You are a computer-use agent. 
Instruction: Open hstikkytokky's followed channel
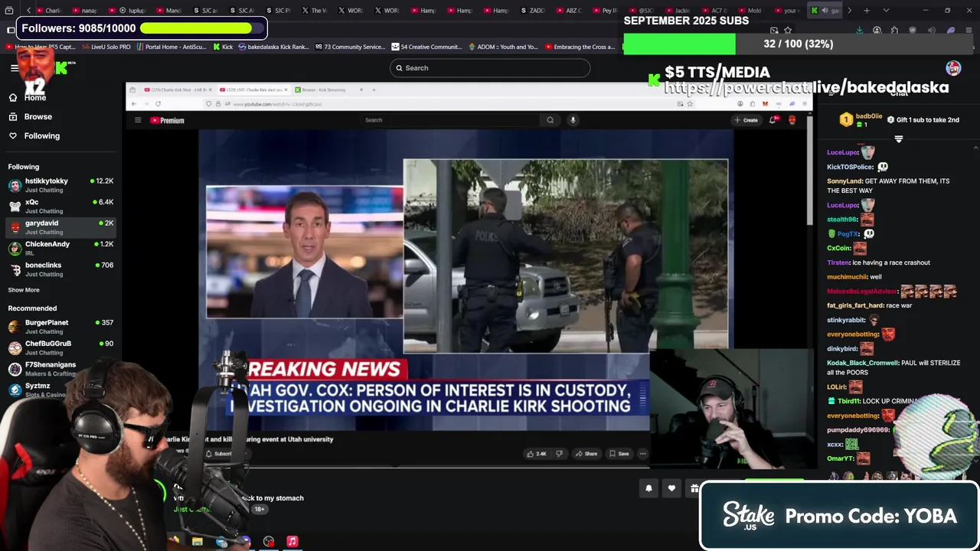pyautogui.click(x=61, y=185)
